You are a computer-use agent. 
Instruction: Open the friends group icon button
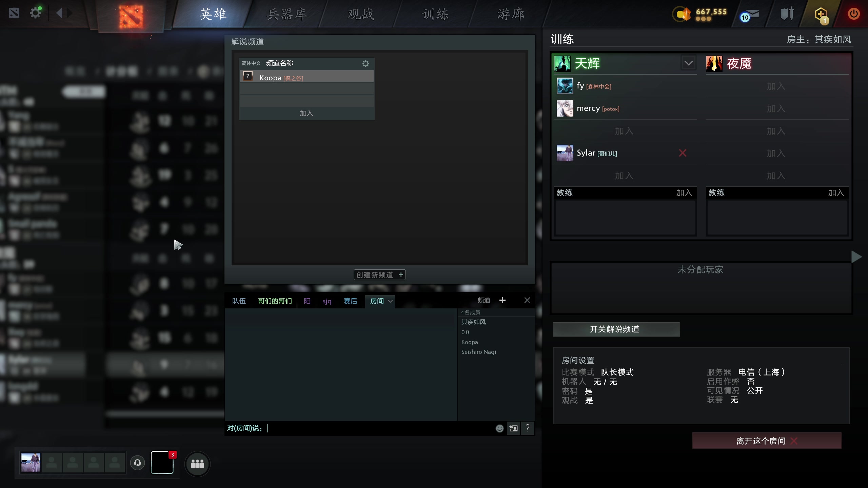point(197,464)
